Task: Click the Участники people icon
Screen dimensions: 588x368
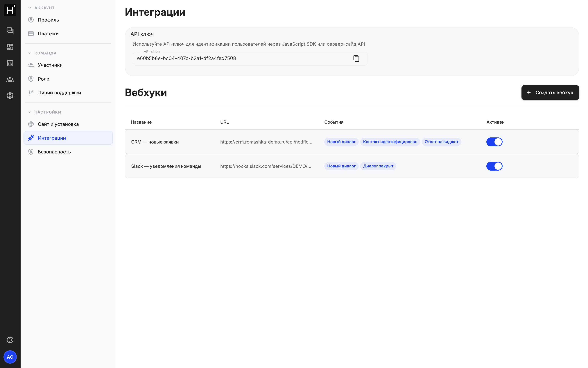Action: (31, 65)
